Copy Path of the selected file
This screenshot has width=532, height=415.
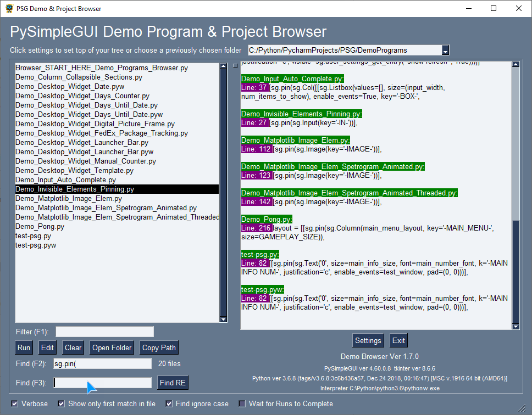click(159, 347)
